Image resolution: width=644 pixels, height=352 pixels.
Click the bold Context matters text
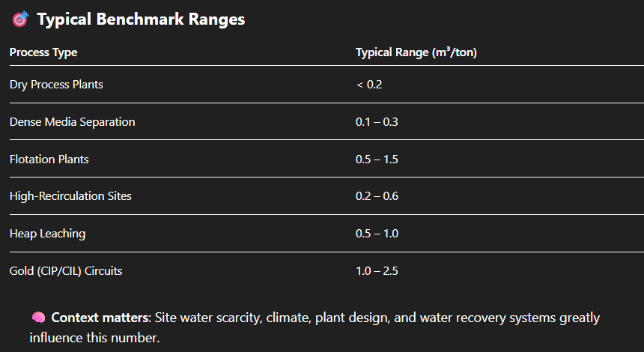[x=100, y=318]
